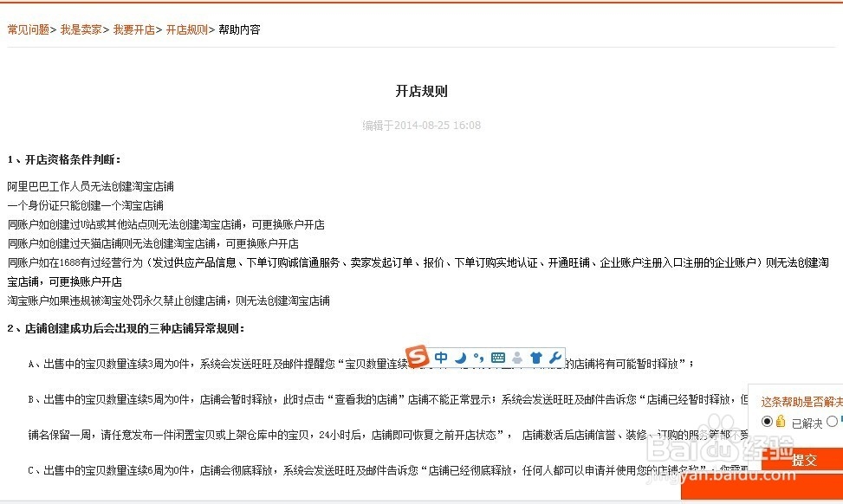Toggle the Sogou 中 Chinese input mode

tap(441, 358)
